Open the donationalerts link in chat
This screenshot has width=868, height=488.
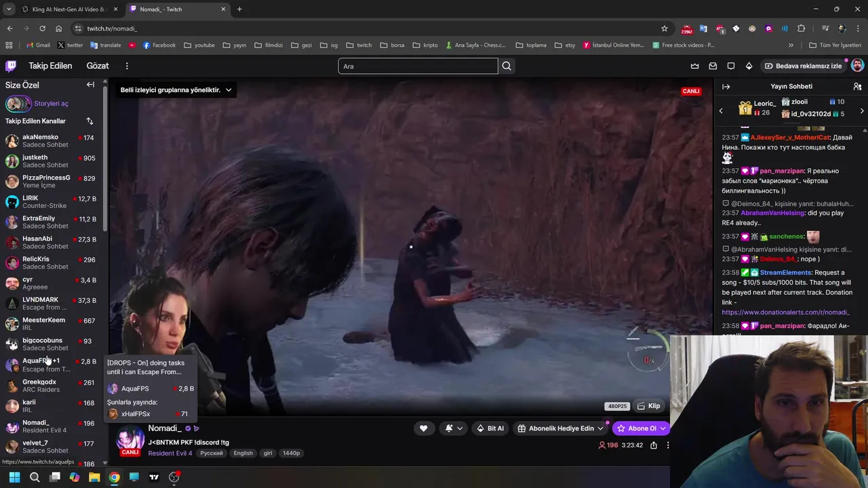(x=785, y=312)
